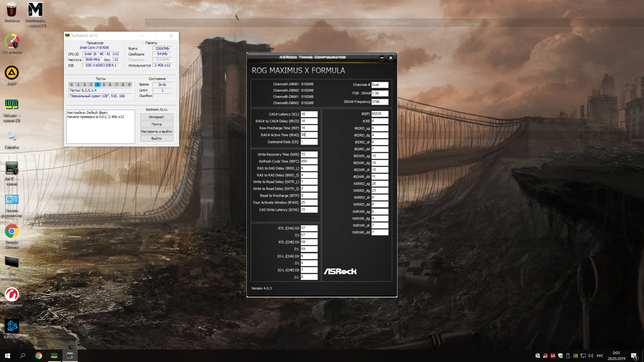Screen dimensions: 644x362
Task: Open the TM5.exe desktop shortcut
Action: [x=12, y=105]
